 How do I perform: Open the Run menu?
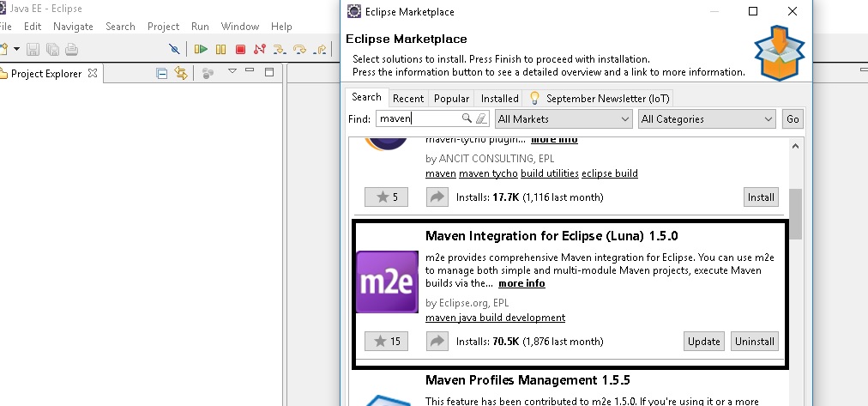coord(200,26)
